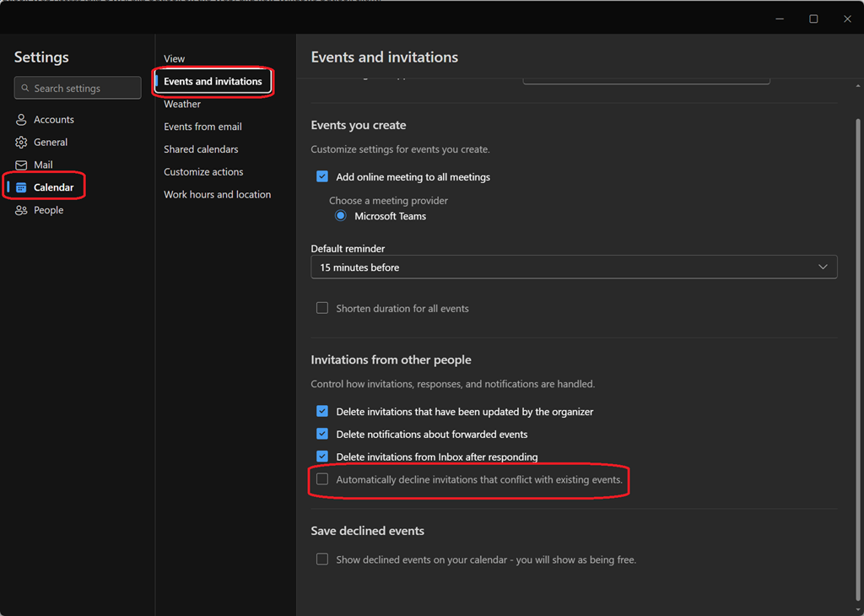Go to Work hours and location

(217, 195)
